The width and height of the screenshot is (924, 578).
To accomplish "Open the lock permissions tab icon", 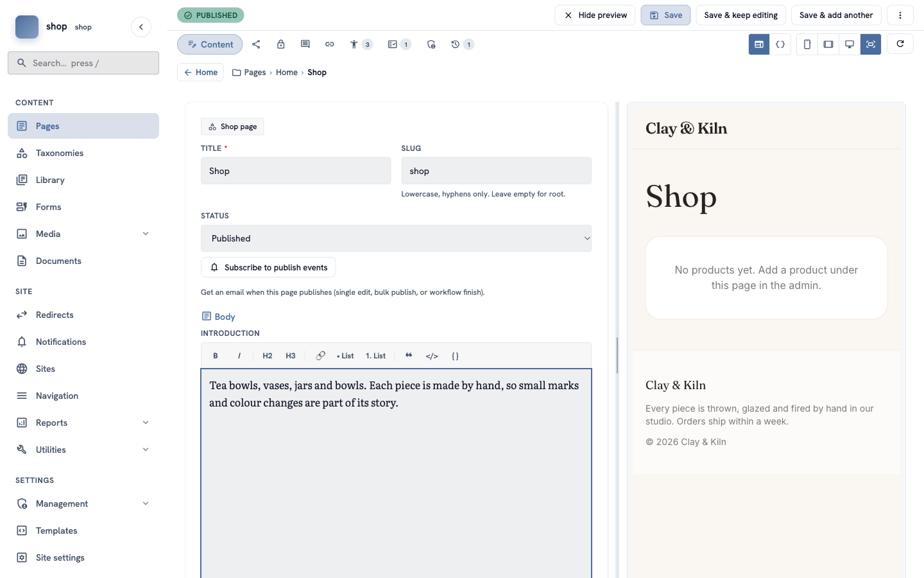I will (280, 44).
